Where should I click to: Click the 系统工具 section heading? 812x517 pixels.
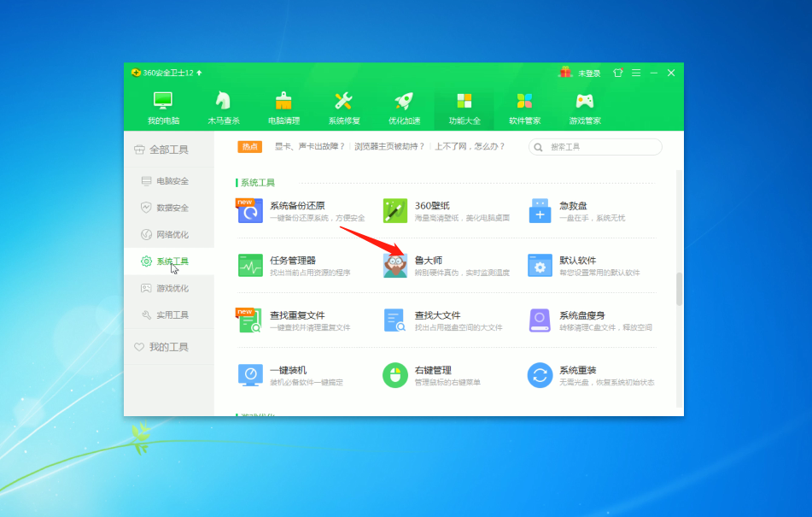click(257, 182)
